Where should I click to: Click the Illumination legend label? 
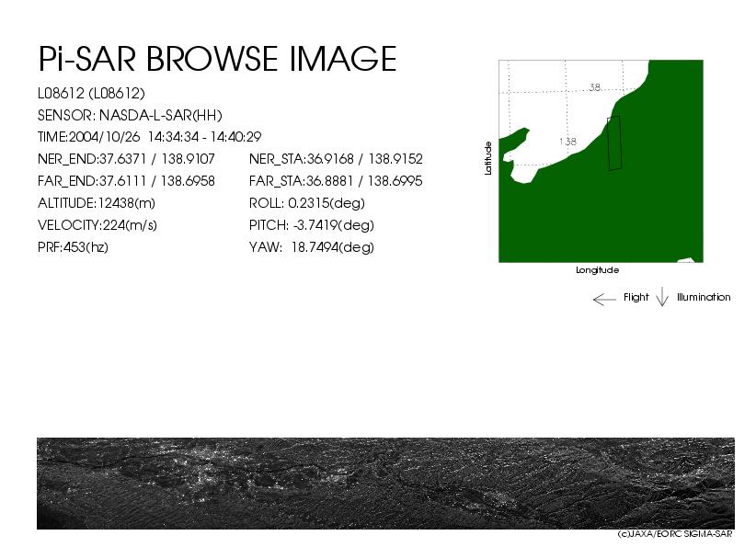point(704,297)
